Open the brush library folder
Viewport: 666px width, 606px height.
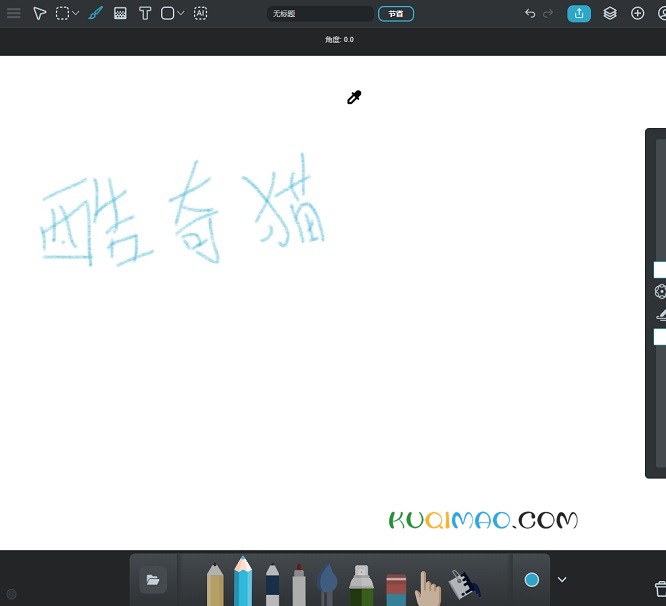[x=153, y=579]
